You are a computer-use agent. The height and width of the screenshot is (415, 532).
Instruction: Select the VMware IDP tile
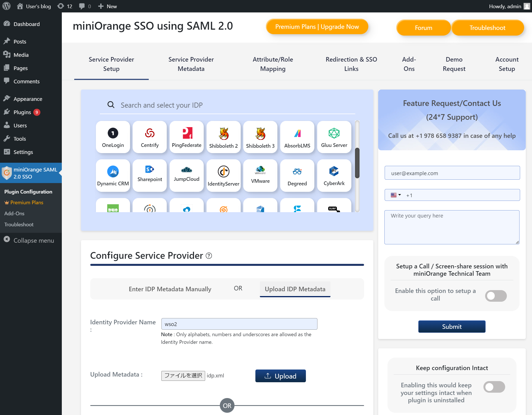point(260,176)
